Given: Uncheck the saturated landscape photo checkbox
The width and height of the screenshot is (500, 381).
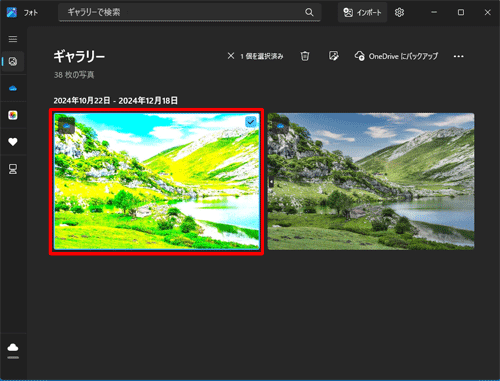Looking at the screenshot, I should click(251, 122).
